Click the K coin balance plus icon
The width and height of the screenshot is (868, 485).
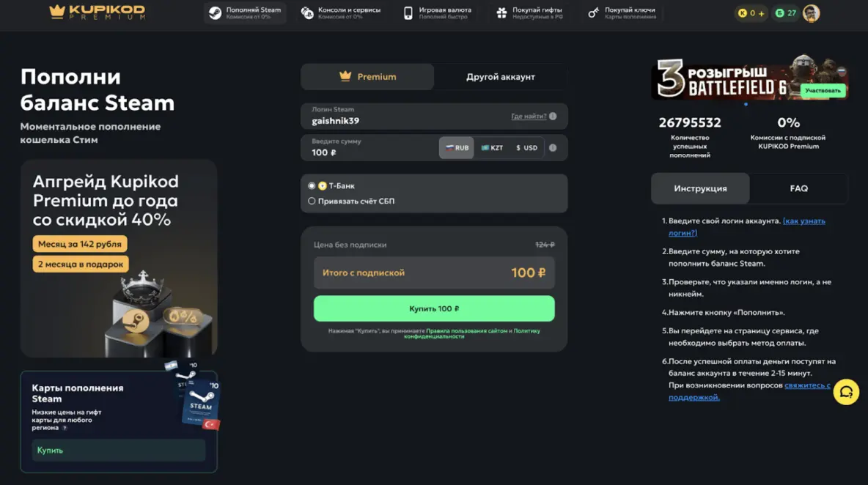[x=761, y=13]
